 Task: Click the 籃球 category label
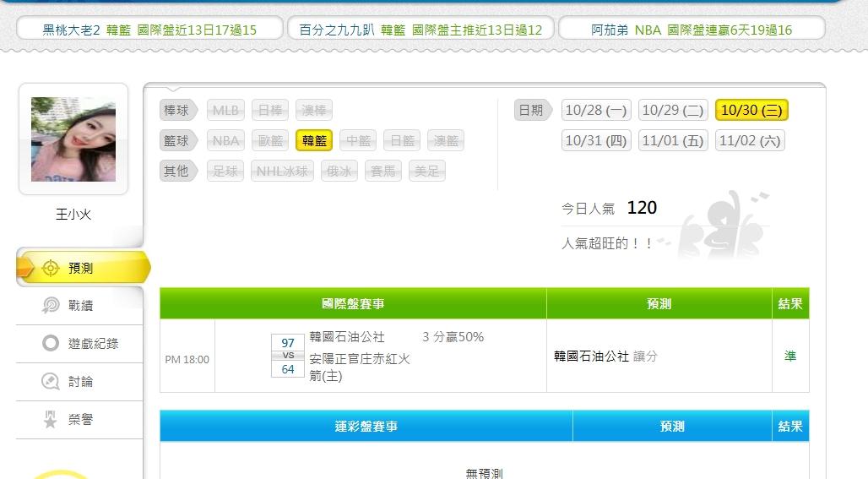point(177,140)
